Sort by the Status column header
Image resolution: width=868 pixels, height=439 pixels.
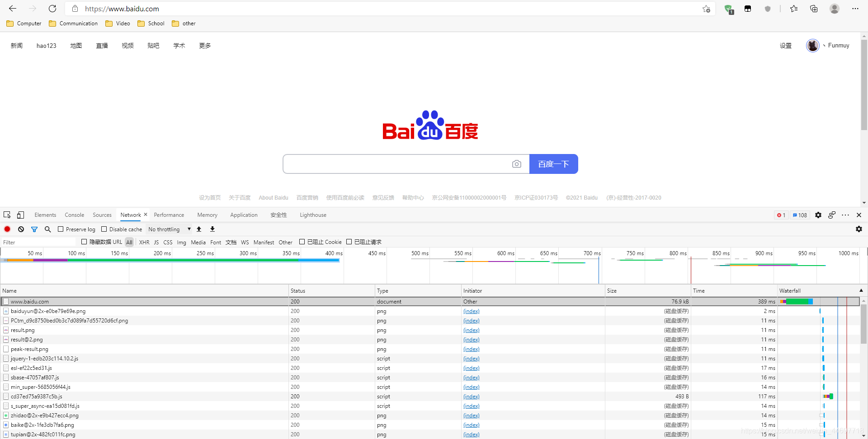(332, 290)
